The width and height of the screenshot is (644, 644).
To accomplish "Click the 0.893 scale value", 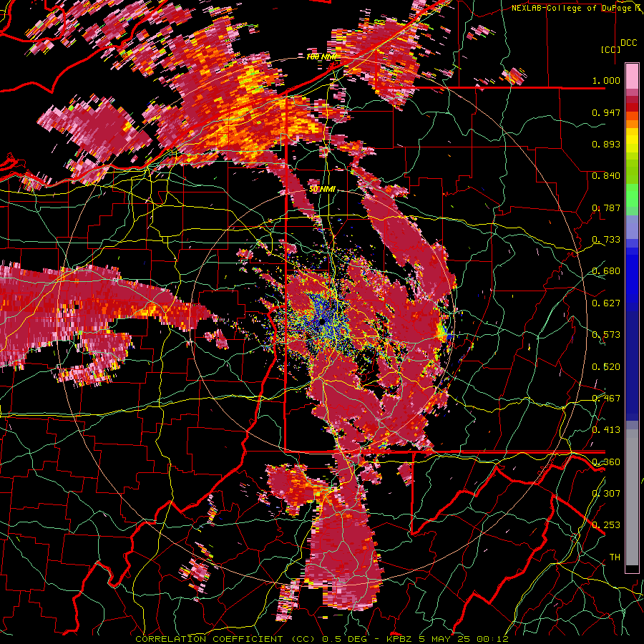I will 606,144.
